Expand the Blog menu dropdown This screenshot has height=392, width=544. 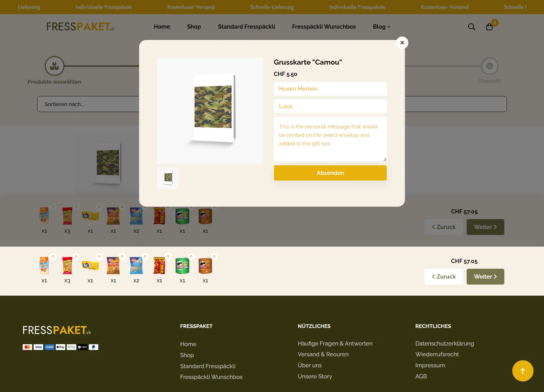pos(381,27)
